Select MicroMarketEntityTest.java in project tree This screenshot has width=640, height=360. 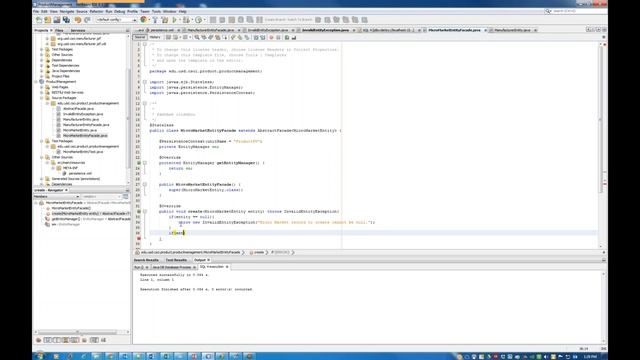pos(83,151)
